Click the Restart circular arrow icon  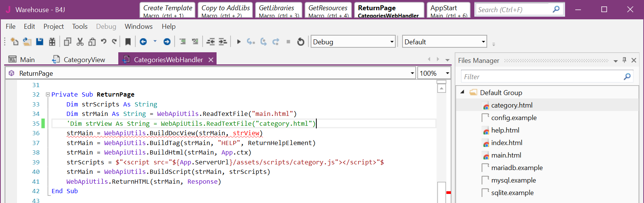(x=300, y=42)
